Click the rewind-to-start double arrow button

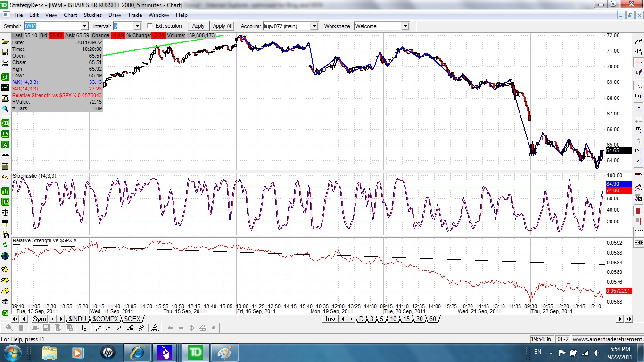[x=15, y=319]
